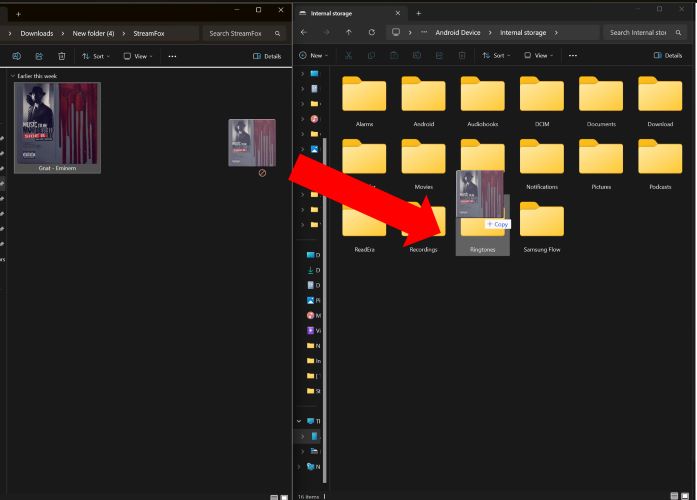Open the New dropdown menu
Screen dimensions: 697x500
click(x=315, y=55)
